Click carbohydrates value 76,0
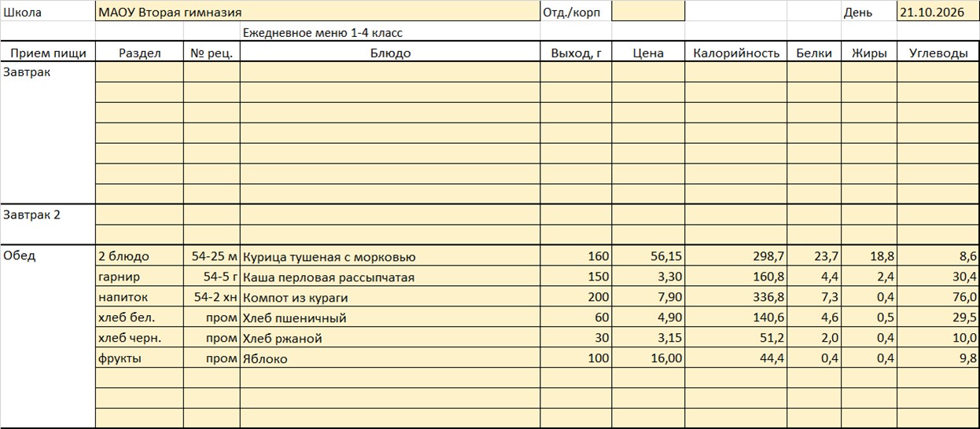Viewport: 980px width, 429px height. pyautogui.click(x=938, y=297)
